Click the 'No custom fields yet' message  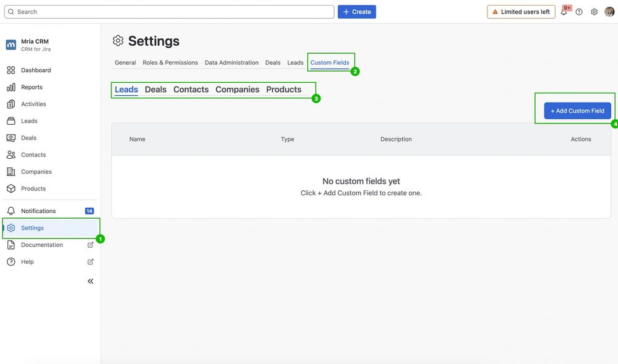tap(361, 181)
